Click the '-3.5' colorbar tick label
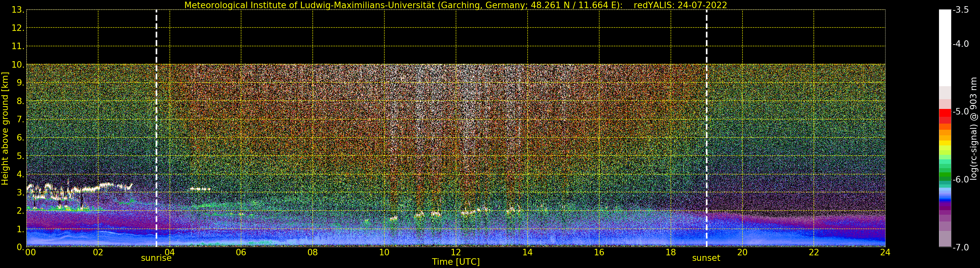The height and width of the screenshot is (268, 980). [x=960, y=10]
